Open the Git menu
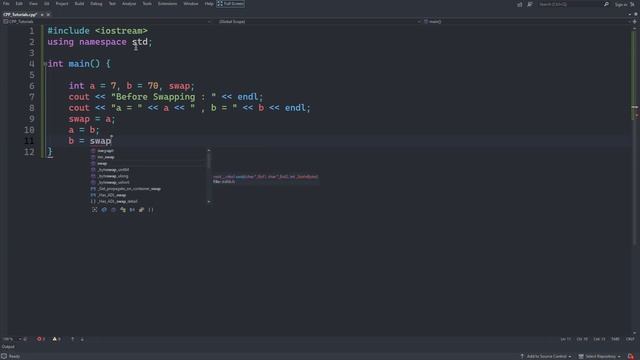The width and height of the screenshot is (640, 360). click(x=47, y=4)
